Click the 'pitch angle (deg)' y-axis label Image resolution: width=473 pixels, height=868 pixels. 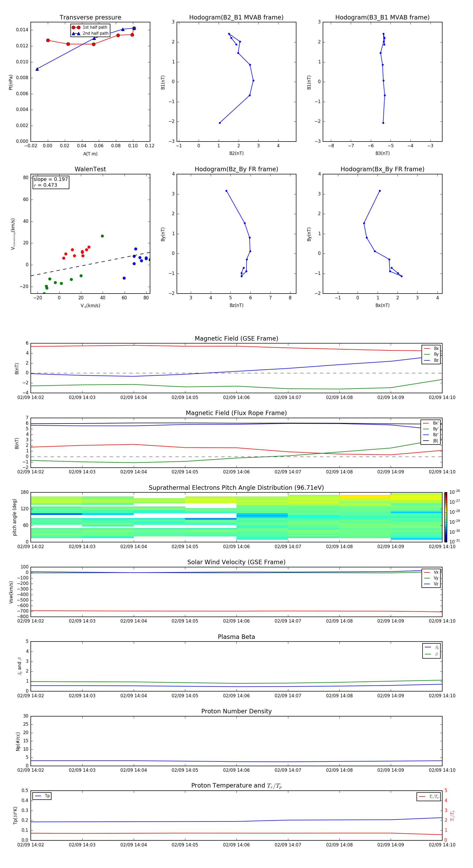click(14, 517)
